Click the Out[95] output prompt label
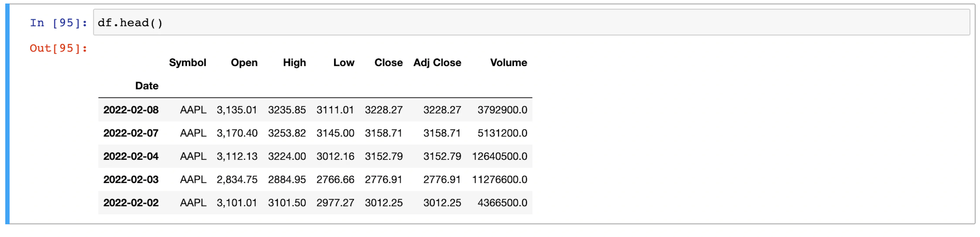The width and height of the screenshot is (980, 237). click(x=58, y=48)
